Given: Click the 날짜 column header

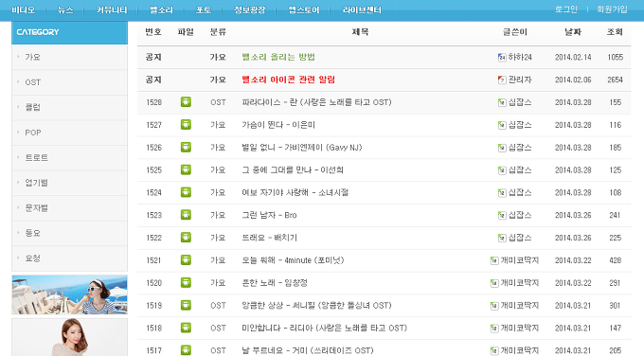Looking at the screenshot, I should (573, 31).
